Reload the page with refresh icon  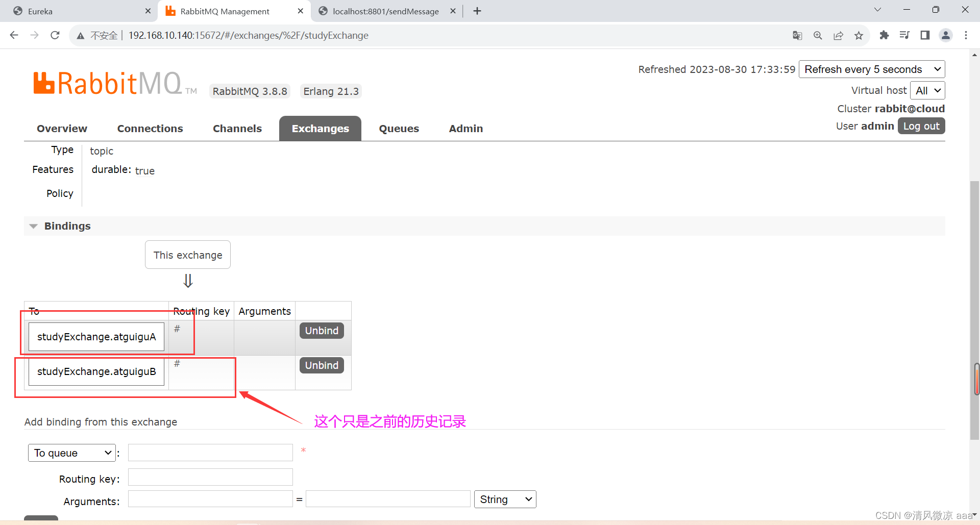pyautogui.click(x=55, y=35)
